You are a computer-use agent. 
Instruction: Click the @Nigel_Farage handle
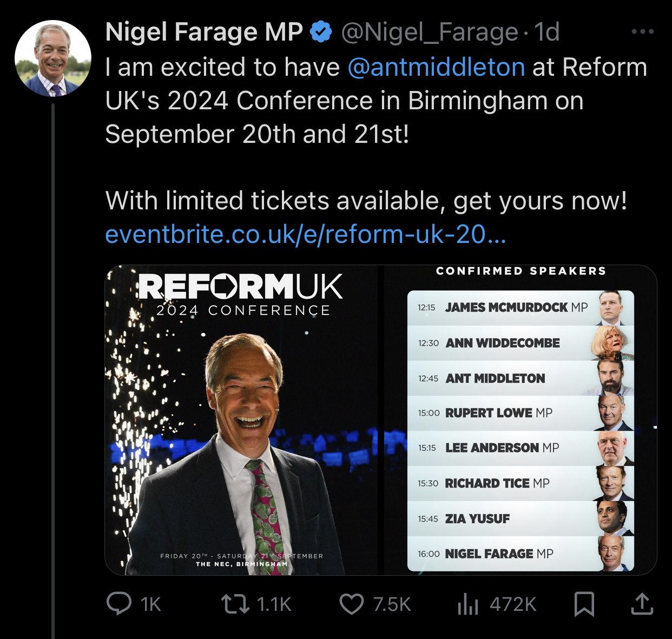pos(430,32)
